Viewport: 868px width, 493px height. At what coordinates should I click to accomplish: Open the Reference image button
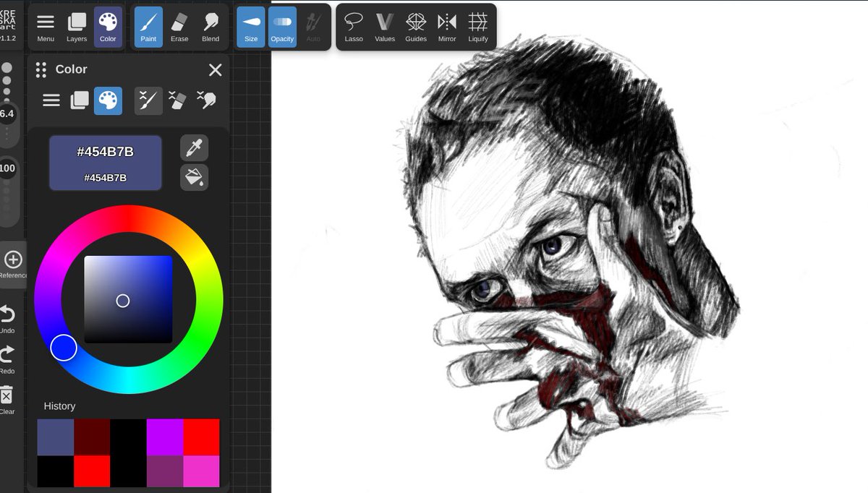click(x=13, y=265)
